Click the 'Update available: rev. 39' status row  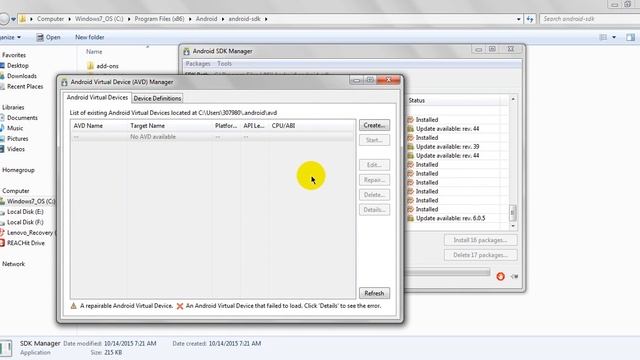pos(447,147)
